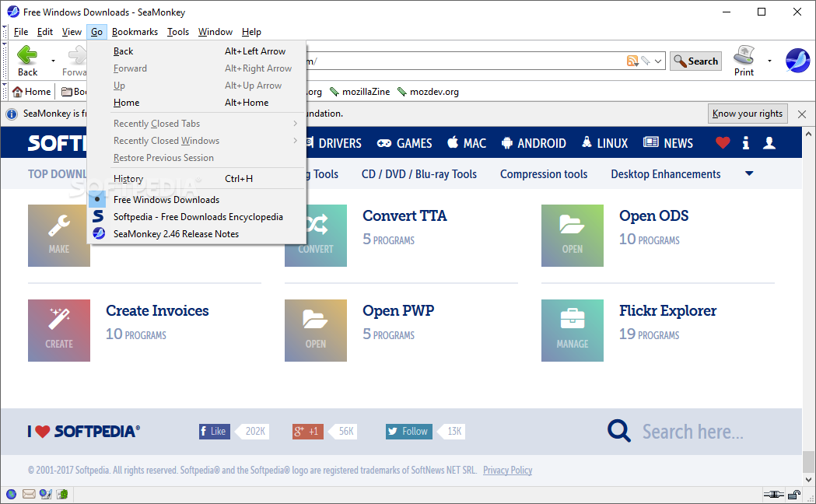
Task: Click the RSS feed icon in address bar
Action: pos(632,61)
